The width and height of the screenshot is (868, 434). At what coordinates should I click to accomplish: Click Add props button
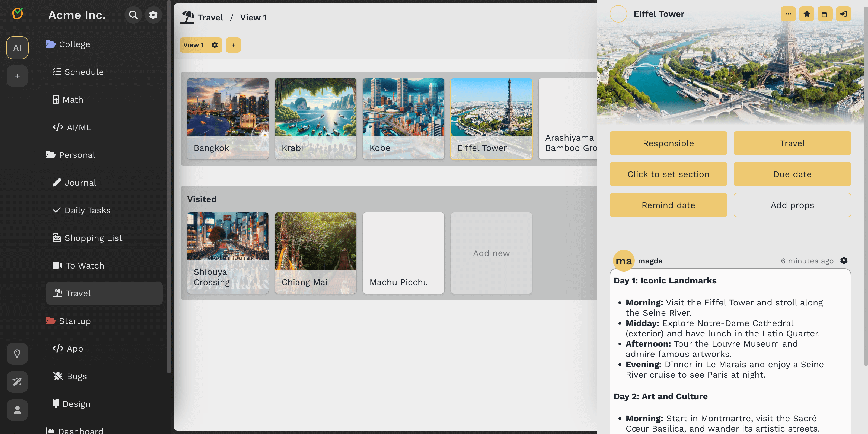point(792,205)
